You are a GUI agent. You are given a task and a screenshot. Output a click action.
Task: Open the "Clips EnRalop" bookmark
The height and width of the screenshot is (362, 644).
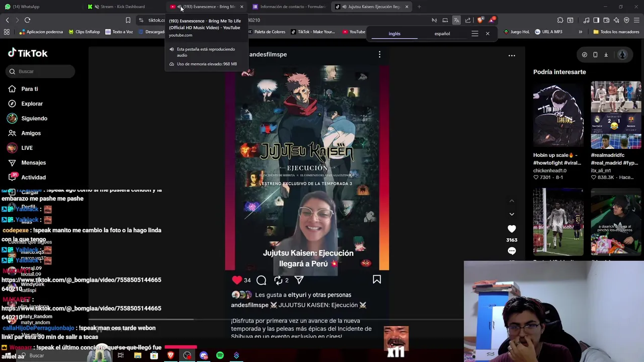click(84, 32)
